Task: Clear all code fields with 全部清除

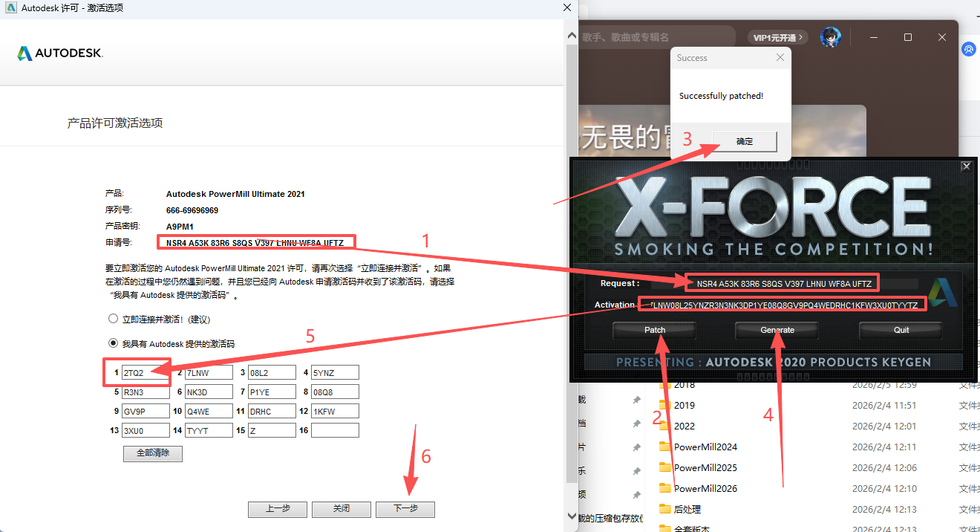Action: click(x=152, y=453)
